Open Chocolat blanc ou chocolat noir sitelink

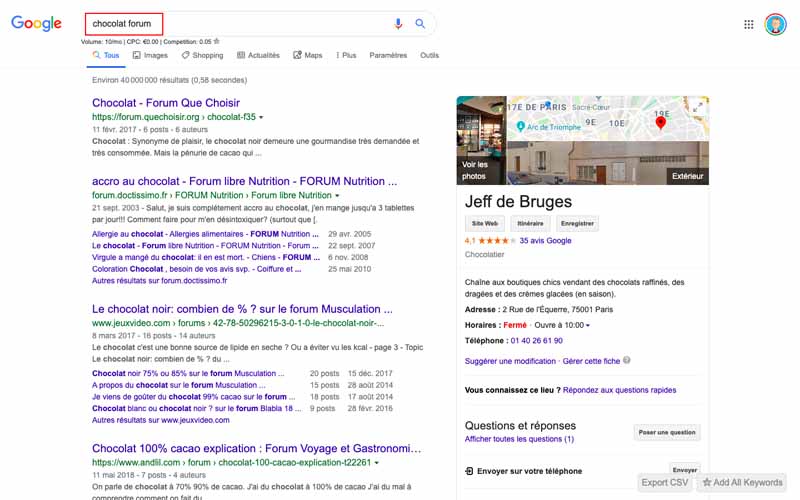(196, 408)
